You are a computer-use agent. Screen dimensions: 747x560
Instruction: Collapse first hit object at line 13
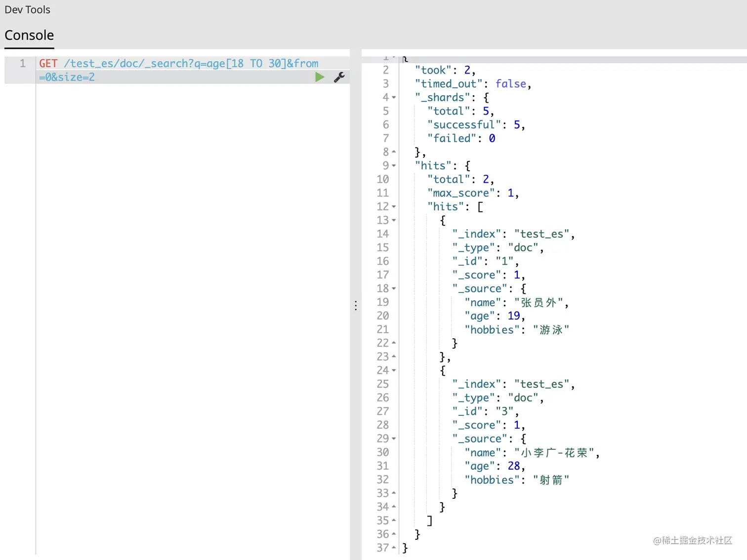[x=394, y=220]
